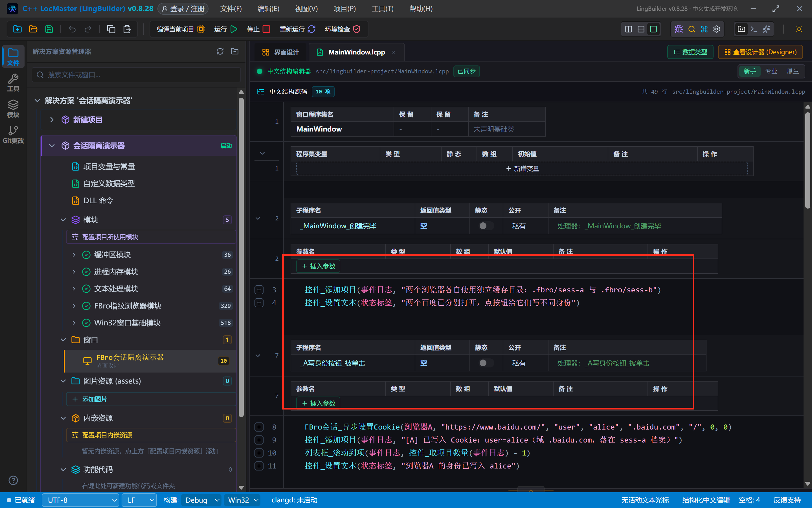
Task: Toggle 静态 switch for _A写身份按钮_被单击
Action: point(486,363)
